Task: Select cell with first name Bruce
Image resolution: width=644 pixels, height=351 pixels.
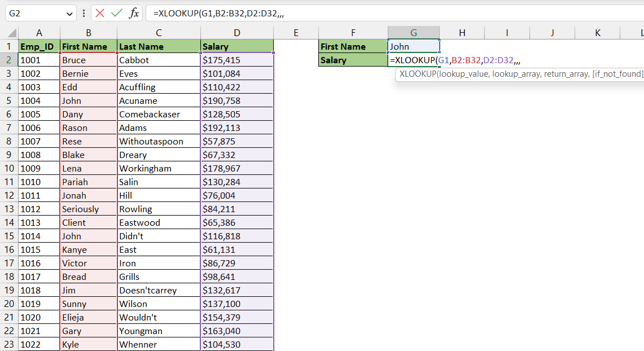Action: (88, 60)
